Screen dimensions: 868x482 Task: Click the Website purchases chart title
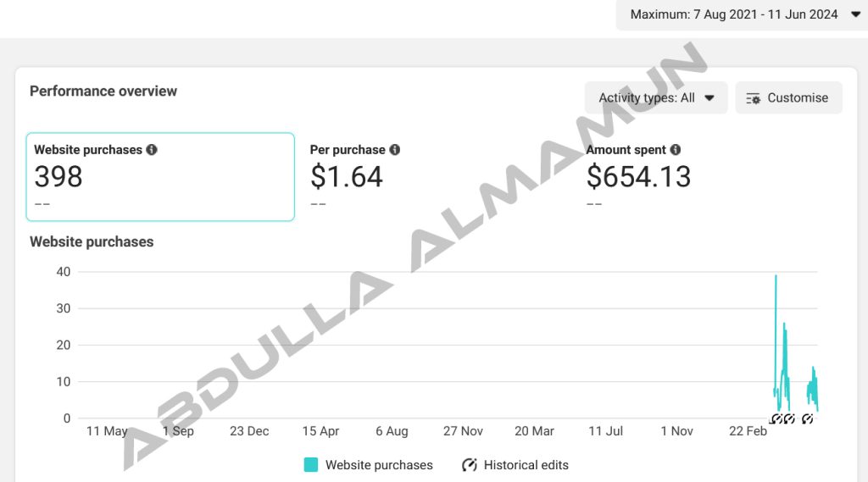point(92,241)
